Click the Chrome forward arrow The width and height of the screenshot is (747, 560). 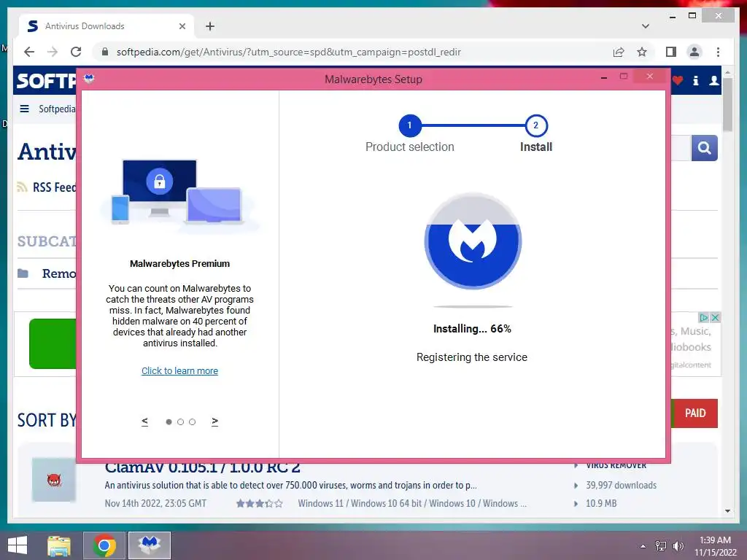pos(53,52)
